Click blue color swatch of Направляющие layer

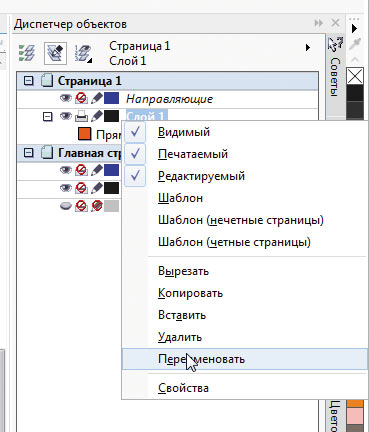click(x=111, y=98)
